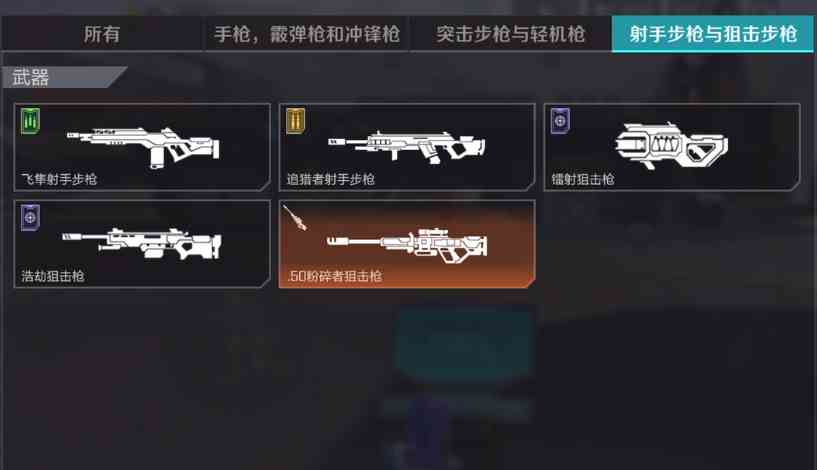Choose the highlighted .50粉碎者狙击枪 card
Viewport: 817px width, 470px height.
click(x=407, y=244)
